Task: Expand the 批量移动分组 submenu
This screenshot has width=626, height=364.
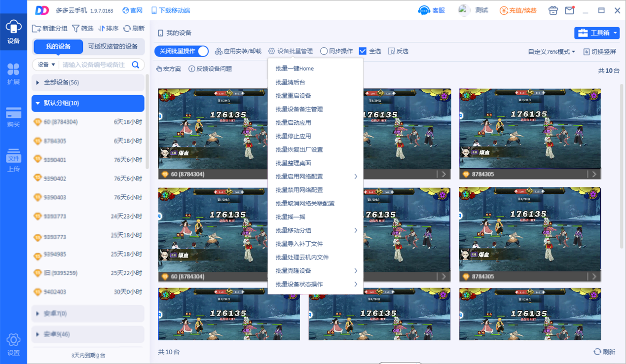Action: point(316,230)
